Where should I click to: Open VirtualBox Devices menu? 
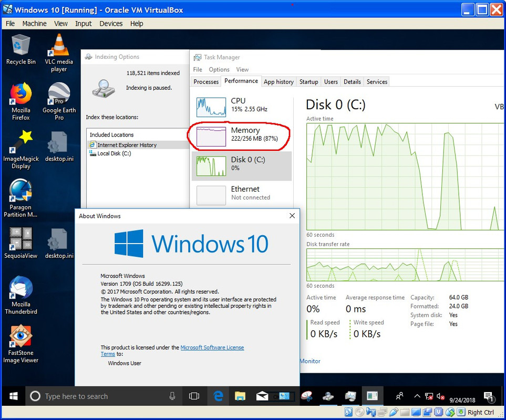111,24
